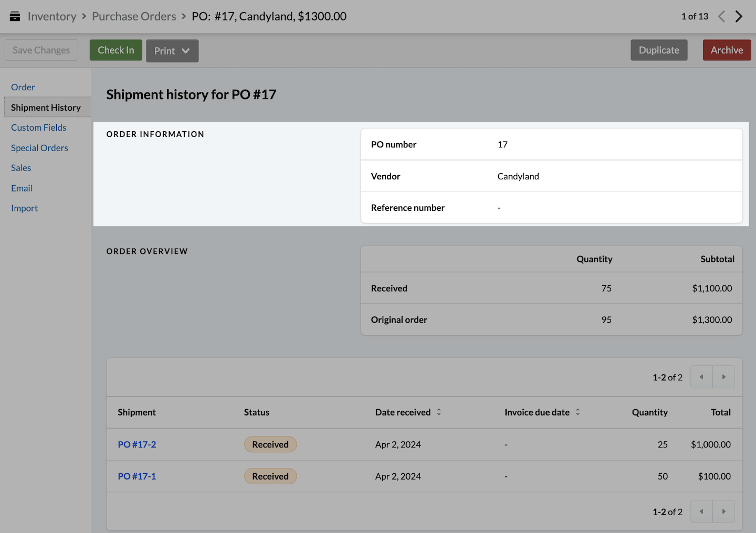756x533 pixels.
Task: Navigate to Purchase Orders breadcrumb
Action: [134, 16]
